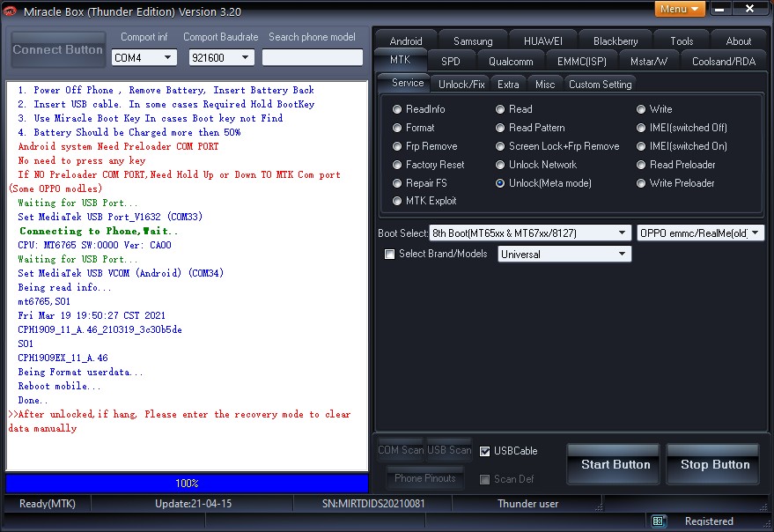Image resolution: width=774 pixels, height=532 pixels.
Task: Click the Phone Pinouts button
Action: pyautogui.click(x=425, y=477)
